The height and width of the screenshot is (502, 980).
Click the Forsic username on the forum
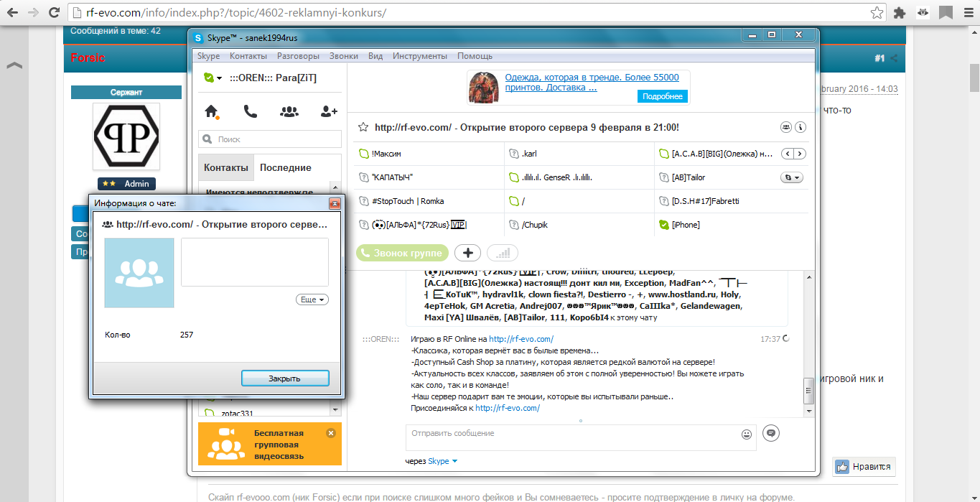coord(88,57)
